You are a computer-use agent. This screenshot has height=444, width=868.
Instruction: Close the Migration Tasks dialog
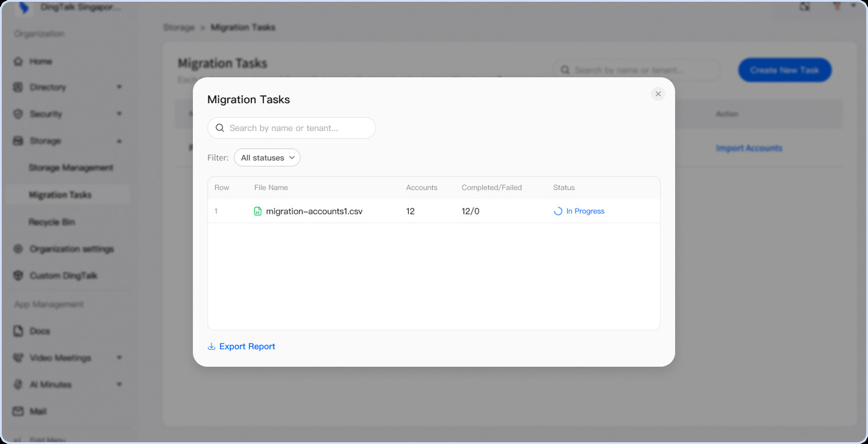(658, 94)
